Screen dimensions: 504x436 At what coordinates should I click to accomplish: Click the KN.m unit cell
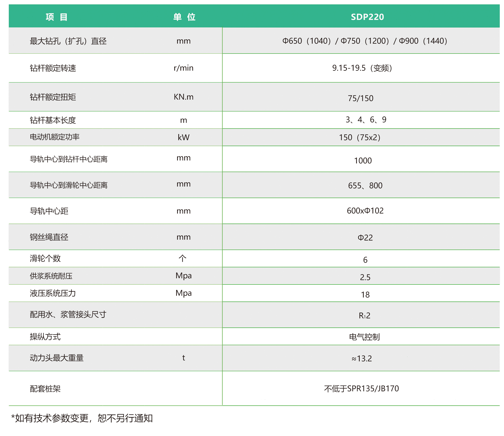click(x=183, y=97)
